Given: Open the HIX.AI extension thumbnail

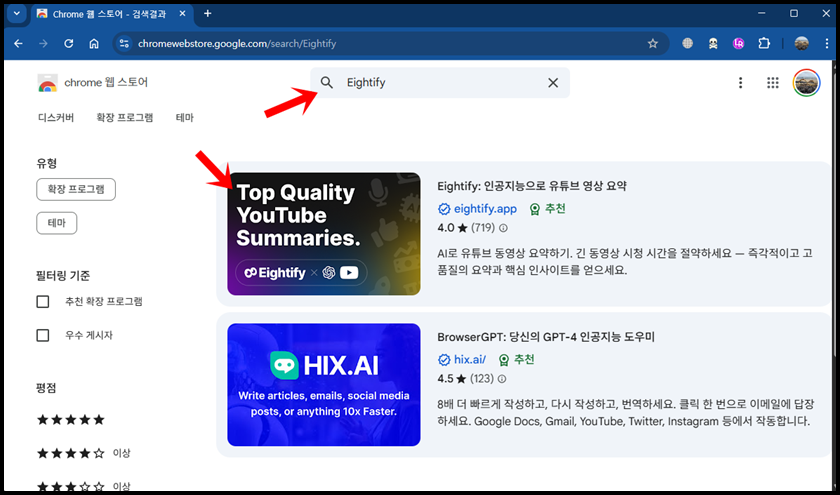Looking at the screenshot, I should 324,384.
